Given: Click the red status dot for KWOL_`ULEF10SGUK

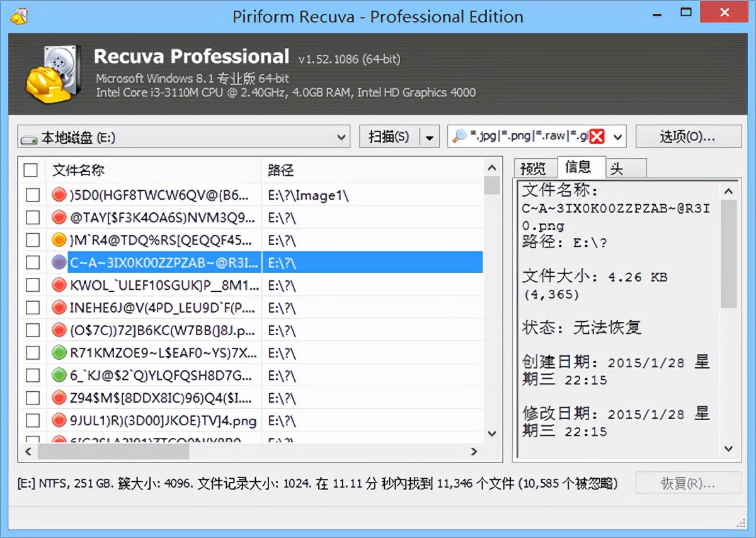Looking at the screenshot, I should [x=59, y=285].
